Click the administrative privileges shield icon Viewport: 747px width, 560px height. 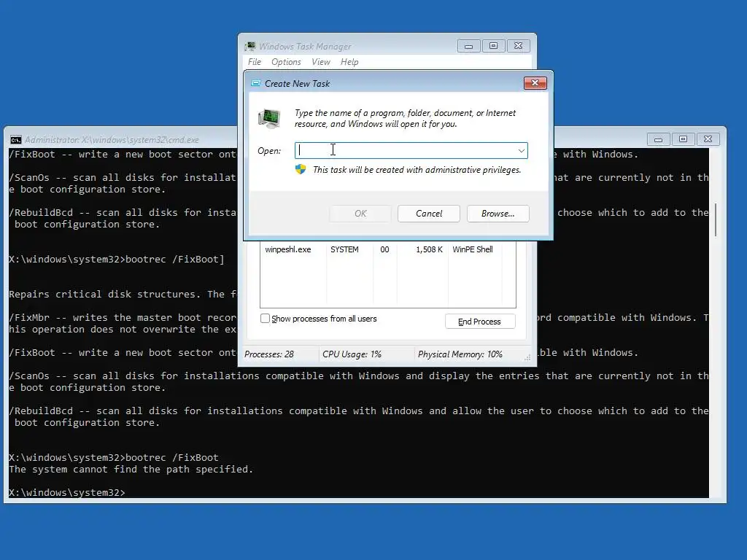(x=301, y=169)
